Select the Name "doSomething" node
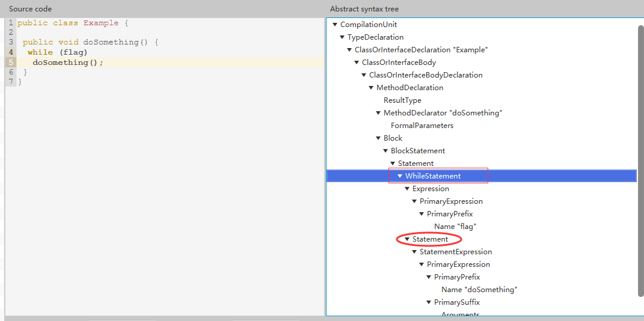Viewport: 644px width, 321px height. coord(479,290)
